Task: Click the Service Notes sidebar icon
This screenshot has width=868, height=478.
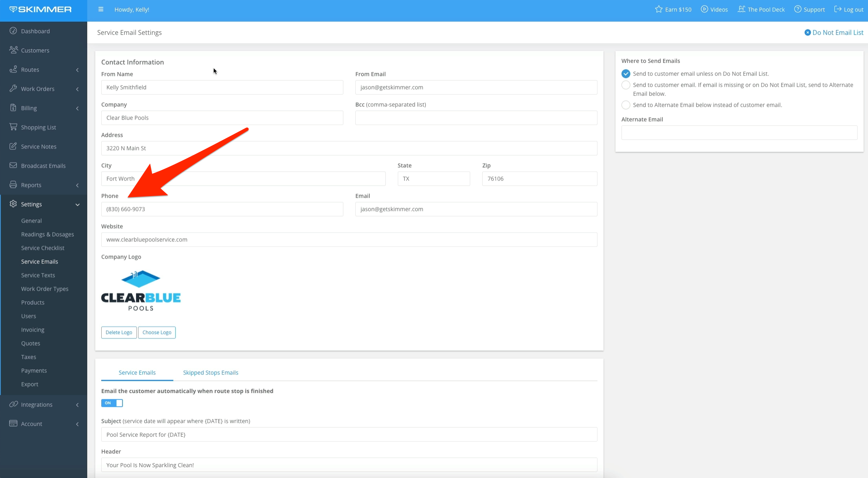Action: [x=13, y=146]
